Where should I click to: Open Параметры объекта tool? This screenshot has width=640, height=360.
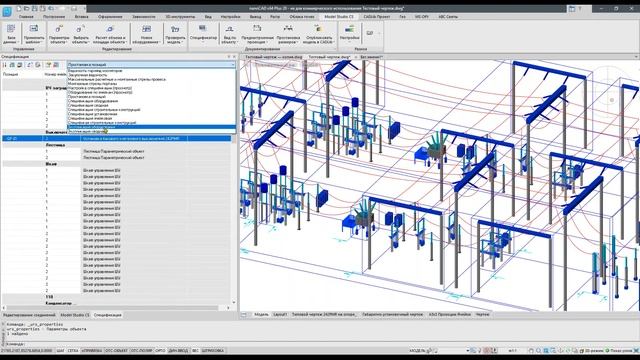click(x=59, y=33)
